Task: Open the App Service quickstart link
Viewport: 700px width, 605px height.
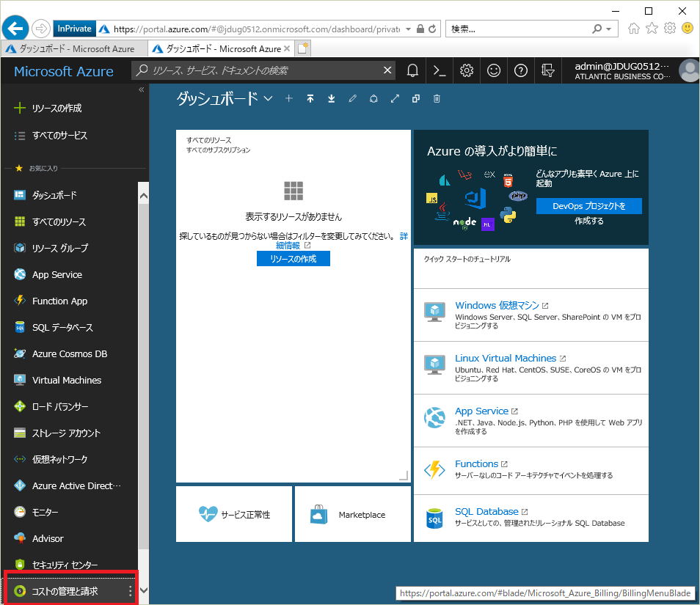Action: 481,411
